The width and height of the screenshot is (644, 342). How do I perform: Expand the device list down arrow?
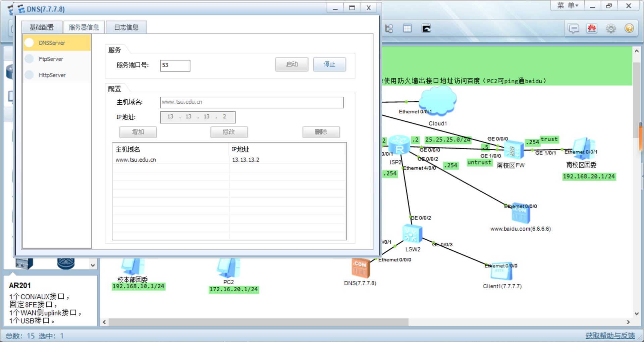pyautogui.click(x=93, y=265)
